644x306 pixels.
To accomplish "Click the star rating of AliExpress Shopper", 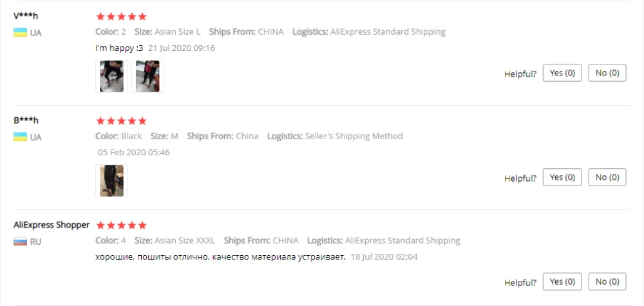I will tap(121, 225).
